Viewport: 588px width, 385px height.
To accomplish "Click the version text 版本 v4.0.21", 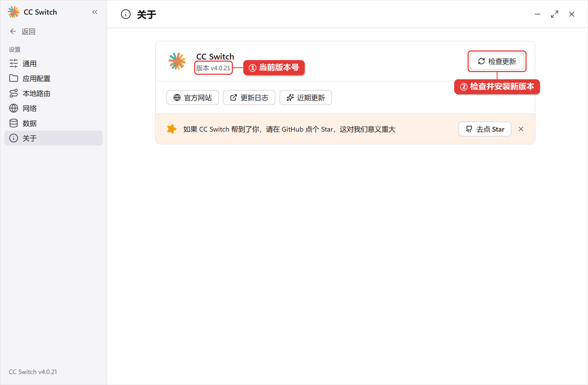I will 213,68.
